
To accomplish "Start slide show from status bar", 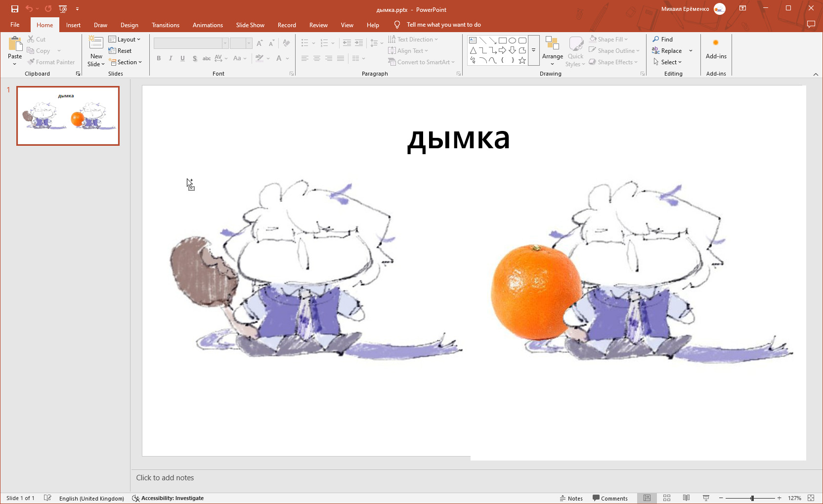I will click(x=706, y=498).
